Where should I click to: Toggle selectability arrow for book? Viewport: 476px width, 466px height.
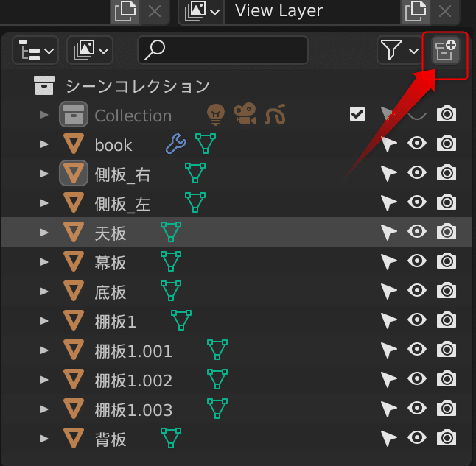pos(388,144)
